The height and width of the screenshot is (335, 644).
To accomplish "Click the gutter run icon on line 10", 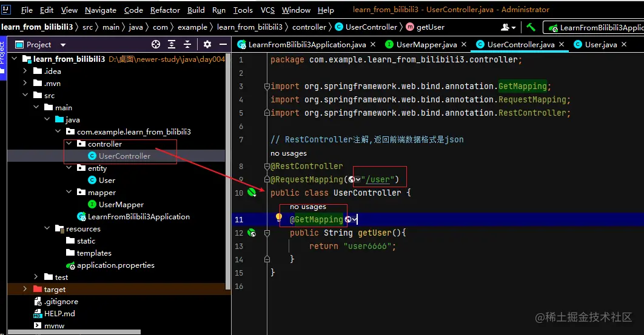I will click(252, 192).
